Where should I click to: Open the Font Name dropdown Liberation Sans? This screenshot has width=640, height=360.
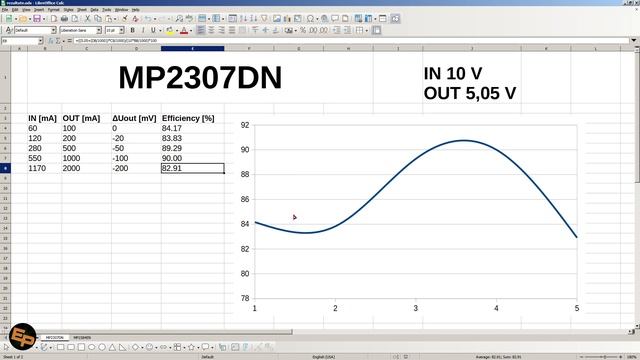click(x=99, y=30)
